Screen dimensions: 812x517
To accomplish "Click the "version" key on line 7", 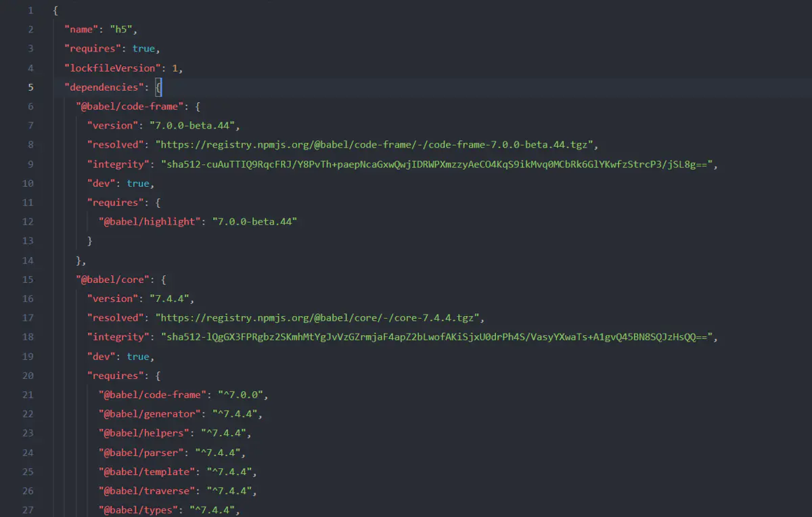I will (112, 126).
